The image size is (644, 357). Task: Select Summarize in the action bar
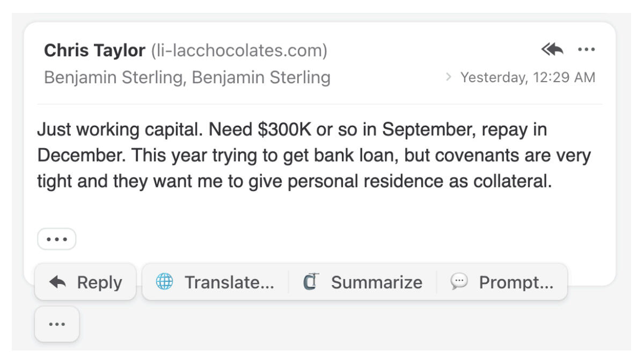(376, 282)
